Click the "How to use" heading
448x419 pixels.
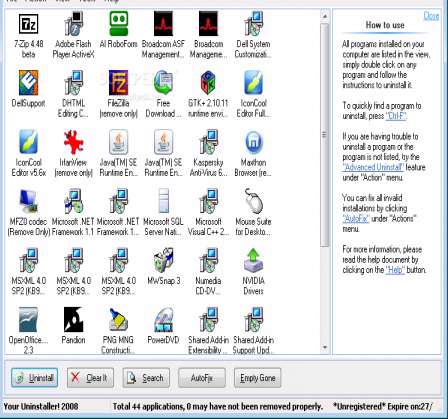[385, 25]
